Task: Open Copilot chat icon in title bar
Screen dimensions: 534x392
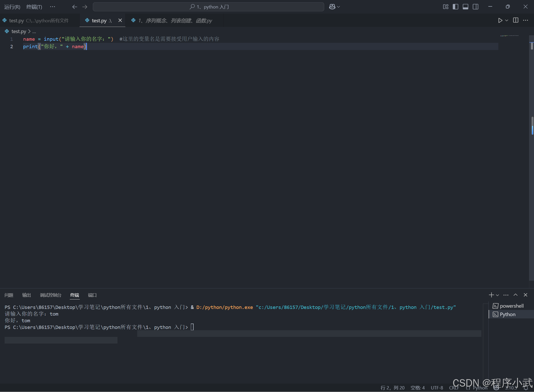Action: pos(332,7)
